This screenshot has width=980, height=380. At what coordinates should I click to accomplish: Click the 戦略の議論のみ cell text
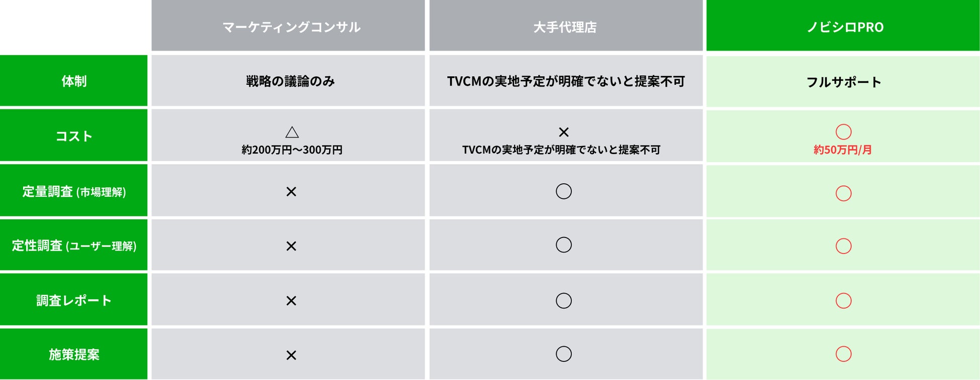(290, 81)
